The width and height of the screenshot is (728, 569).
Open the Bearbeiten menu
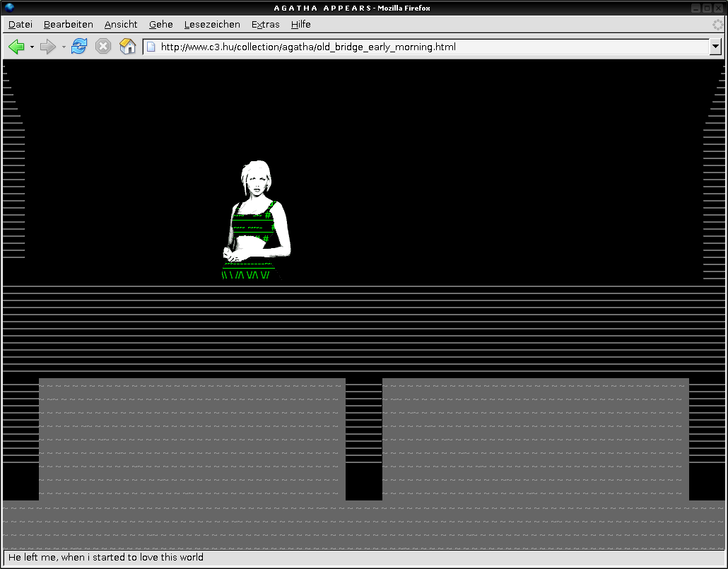69,25
